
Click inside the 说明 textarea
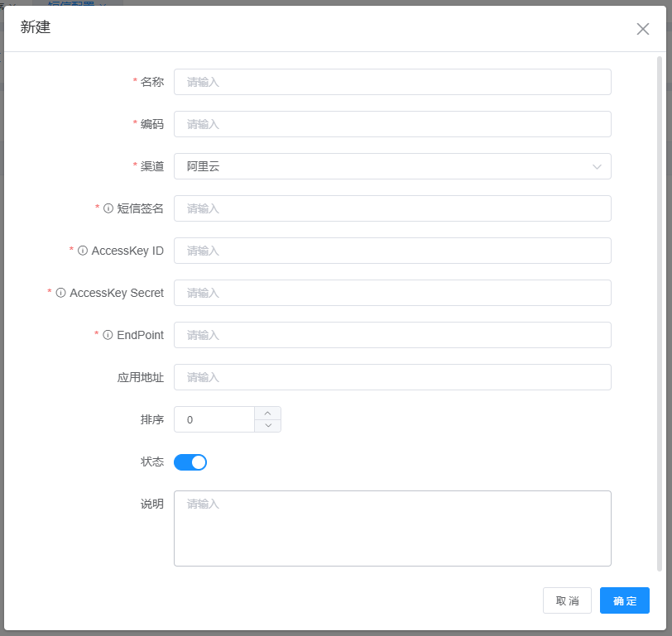coord(391,528)
